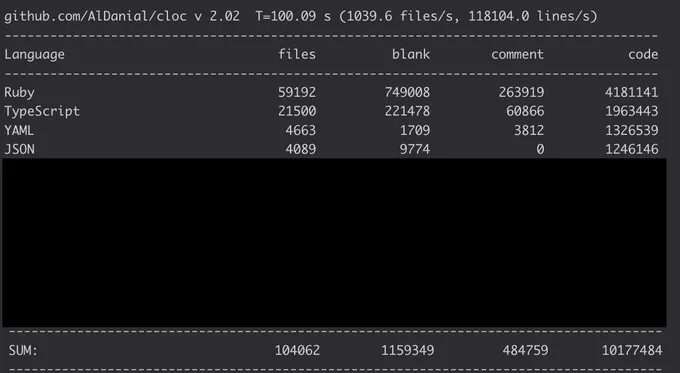Click total comment sum 484759
The height and width of the screenshot is (373, 680).
pos(525,350)
